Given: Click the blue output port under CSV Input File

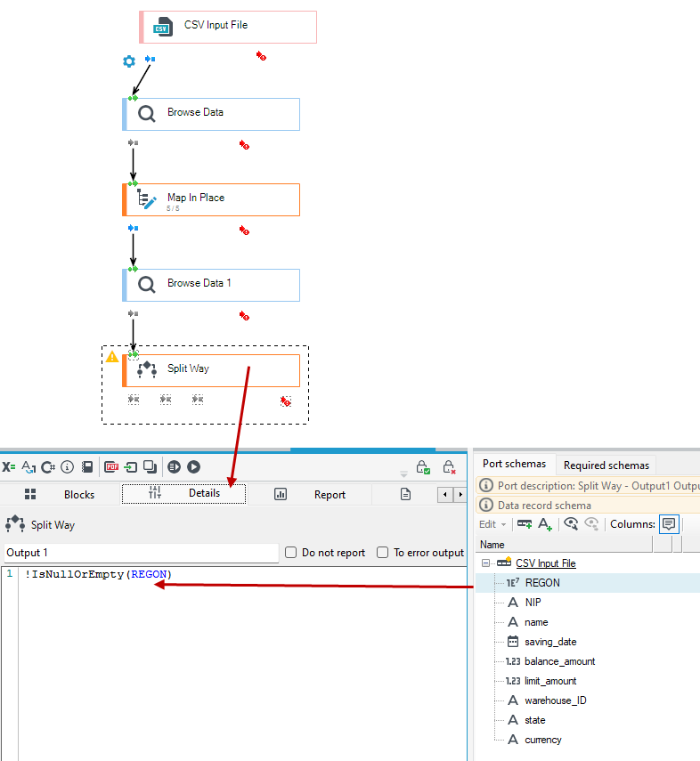Looking at the screenshot, I should [151, 60].
